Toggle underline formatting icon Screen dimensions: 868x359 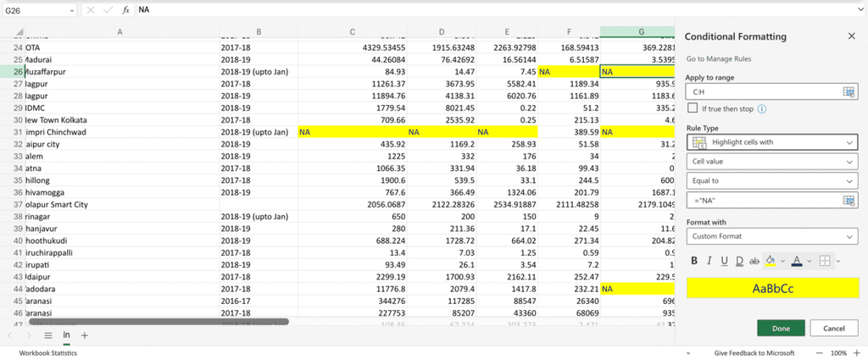(x=724, y=261)
